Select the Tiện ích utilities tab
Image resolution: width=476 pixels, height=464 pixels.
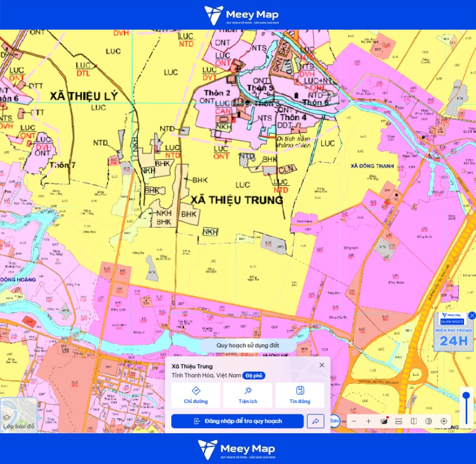[x=248, y=395]
